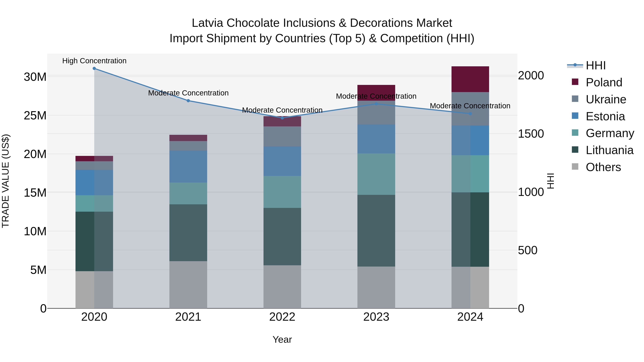
Task: Click the 2022 x-axis label
Action: click(282, 317)
